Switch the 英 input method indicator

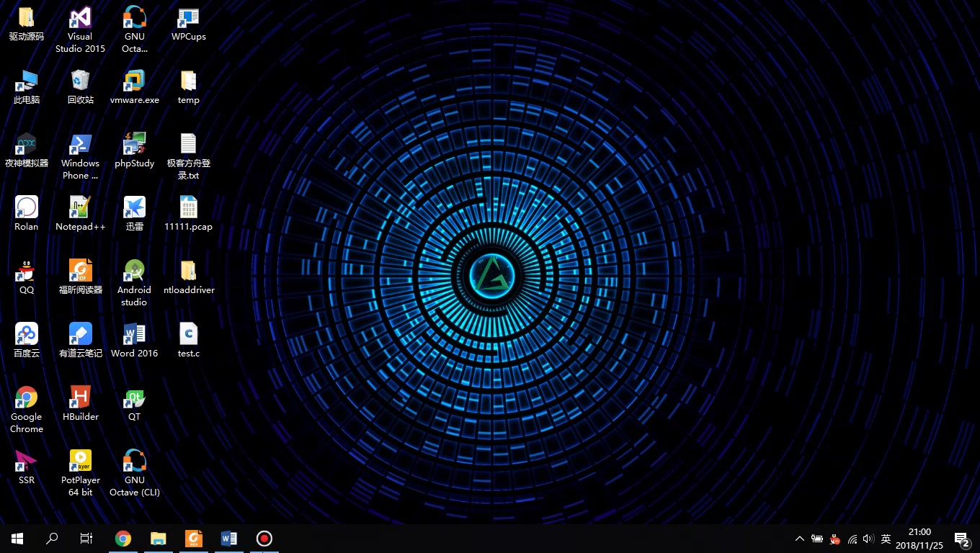pyautogui.click(x=886, y=539)
